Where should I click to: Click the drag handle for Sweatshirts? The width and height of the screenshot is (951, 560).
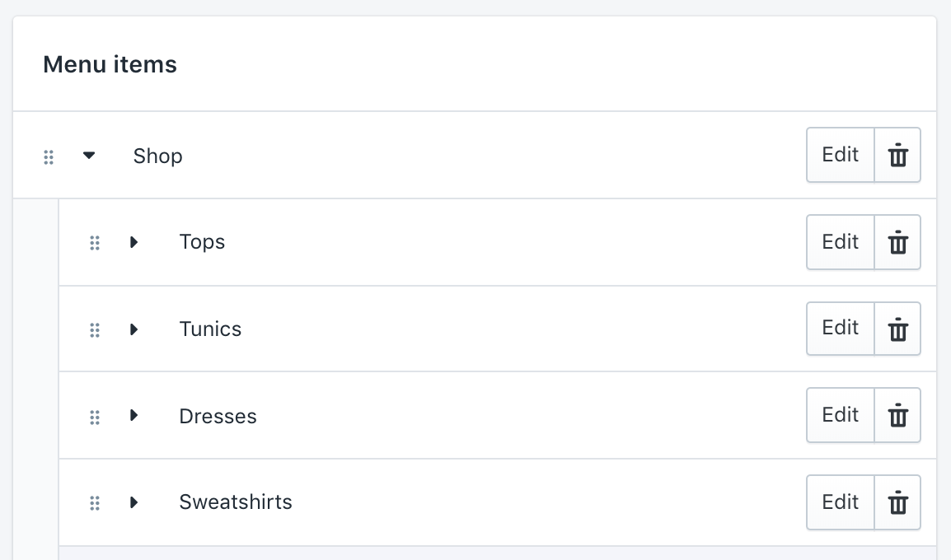click(x=94, y=502)
